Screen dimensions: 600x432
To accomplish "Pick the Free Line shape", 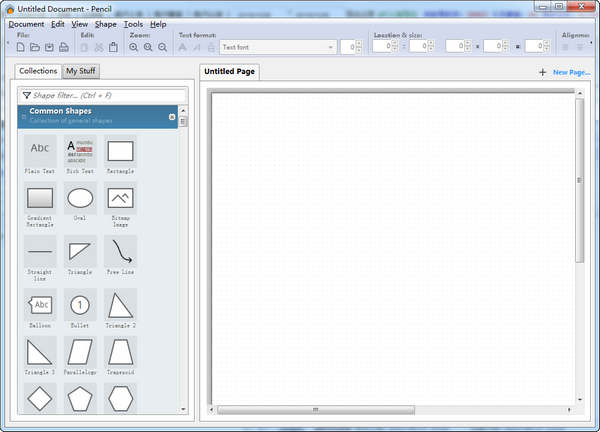I will (120, 250).
